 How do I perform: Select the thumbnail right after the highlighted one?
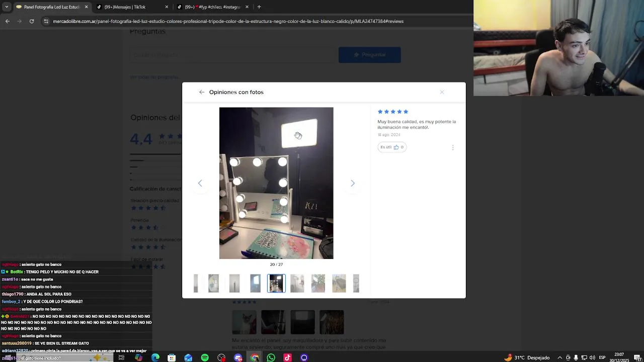(x=297, y=283)
